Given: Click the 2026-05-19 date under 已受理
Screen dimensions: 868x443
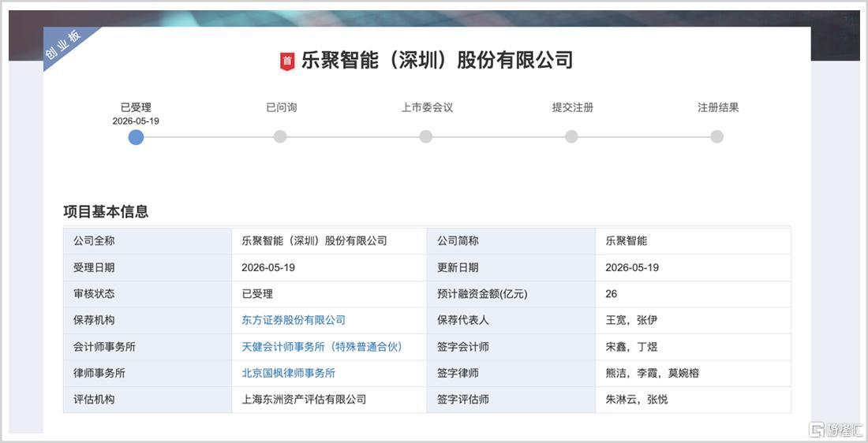Looking at the screenshot, I should point(136,121).
